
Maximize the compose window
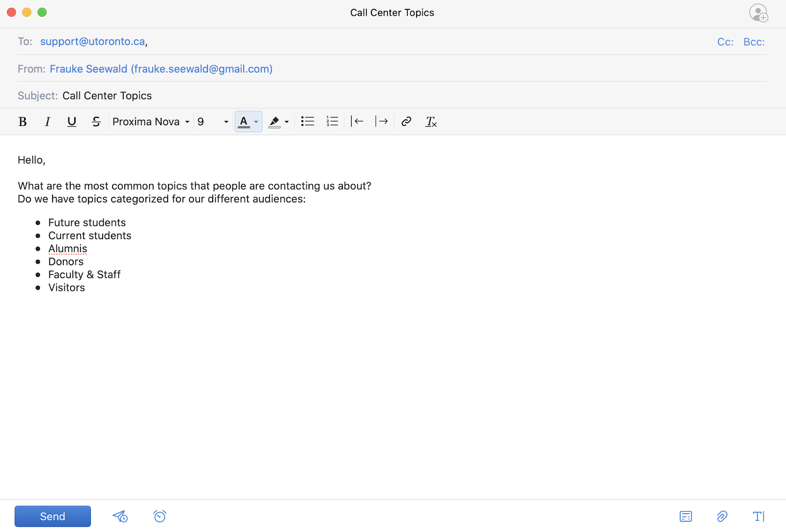(x=42, y=12)
